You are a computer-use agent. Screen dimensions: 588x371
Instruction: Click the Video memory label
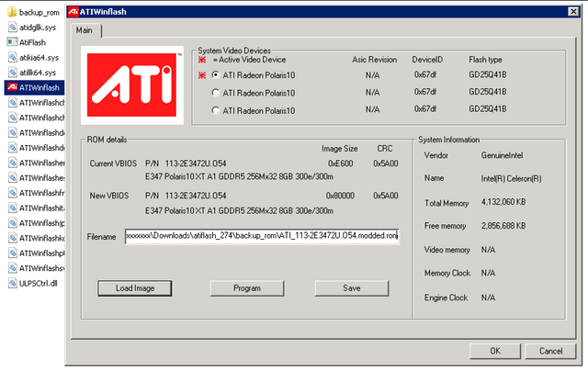[x=447, y=250]
